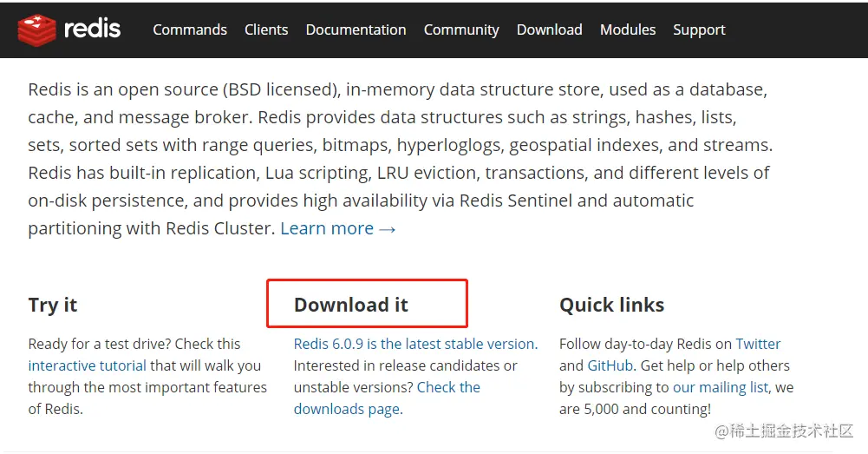Open Download in the navigation bar
The image size is (868, 454).
tap(549, 30)
